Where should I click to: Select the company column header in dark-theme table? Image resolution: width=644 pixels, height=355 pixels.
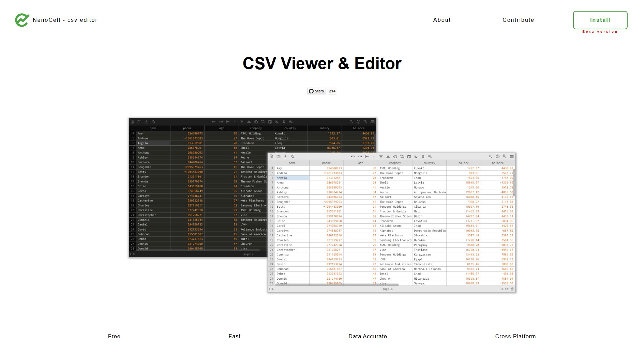tap(256, 128)
